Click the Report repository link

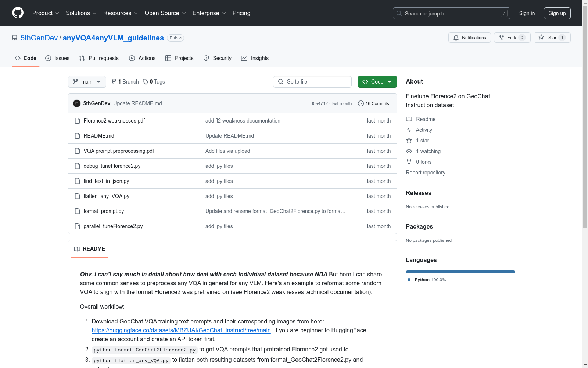point(426,173)
